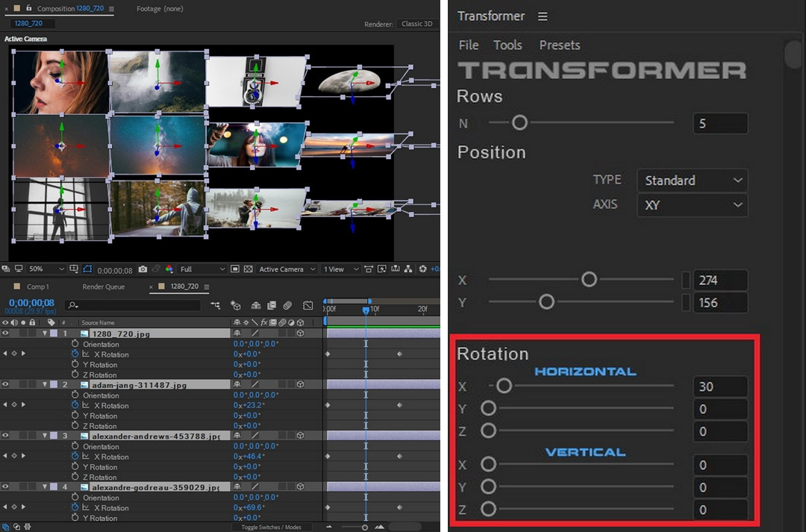Toggle the transparency grid icon
The image size is (806, 532).
249,269
